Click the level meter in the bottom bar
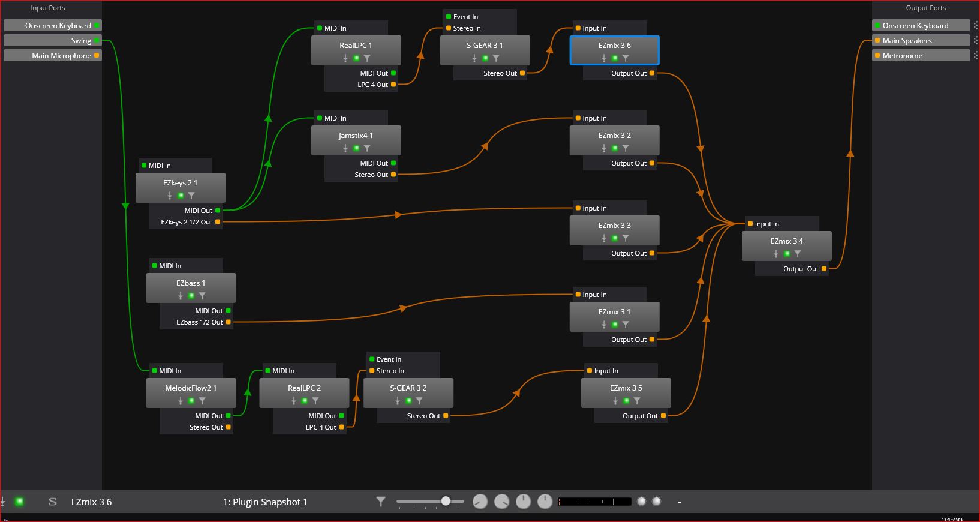The image size is (980, 522). (594, 502)
